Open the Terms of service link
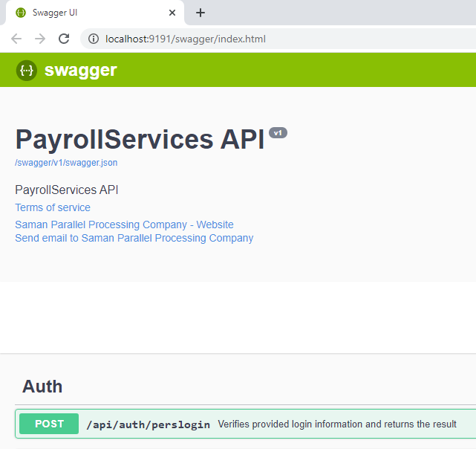Screen dimensions: 476x449 [53, 207]
